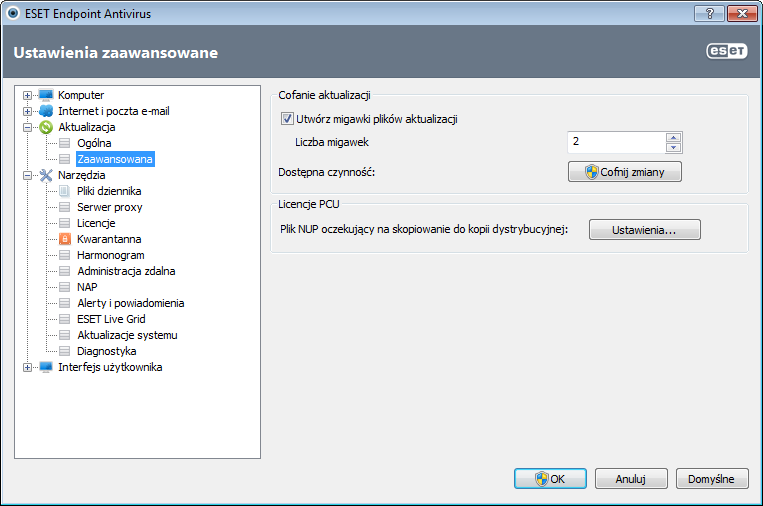This screenshot has height=506, width=763.
Task: Click the page icon beside Harmonogram
Action: pos(64,255)
